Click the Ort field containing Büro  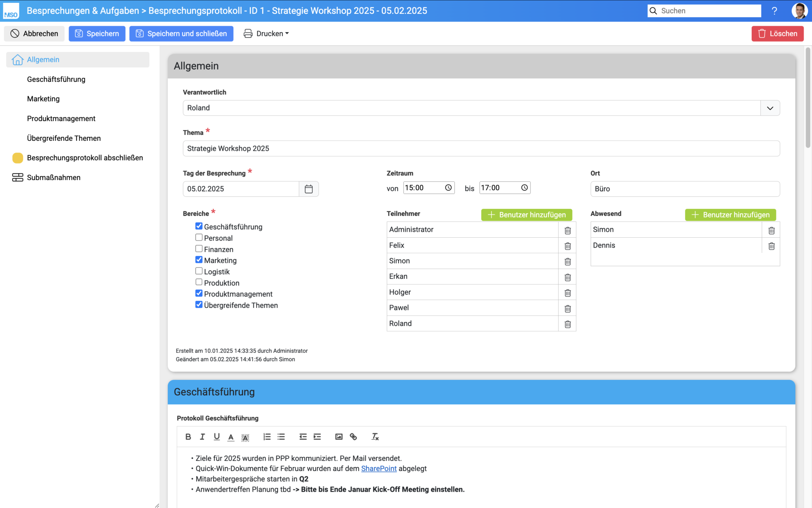(x=685, y=189)
